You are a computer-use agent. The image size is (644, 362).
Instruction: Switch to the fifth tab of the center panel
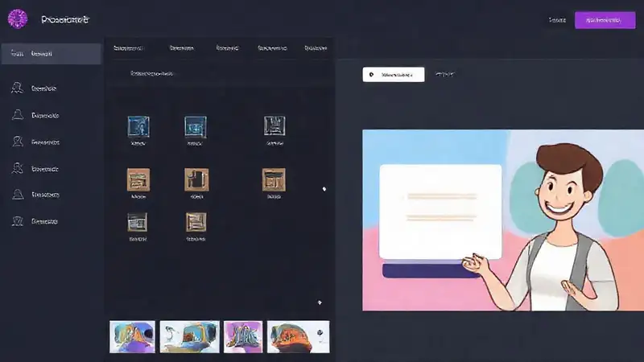coord(316,48)
